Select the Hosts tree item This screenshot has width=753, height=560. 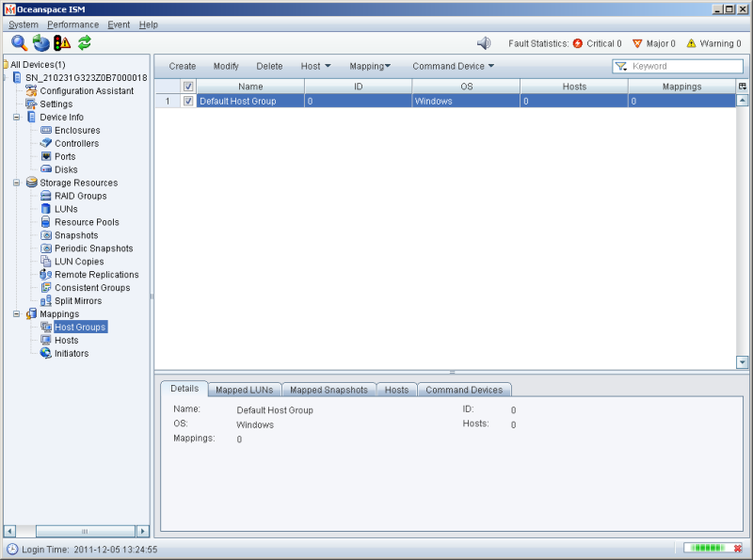coord(66,340)
